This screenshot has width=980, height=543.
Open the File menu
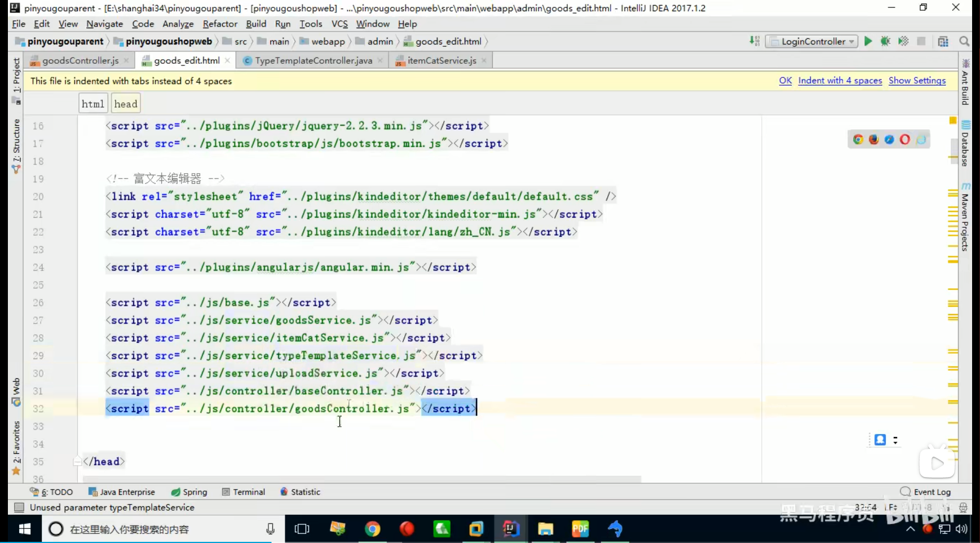(19, 24)
